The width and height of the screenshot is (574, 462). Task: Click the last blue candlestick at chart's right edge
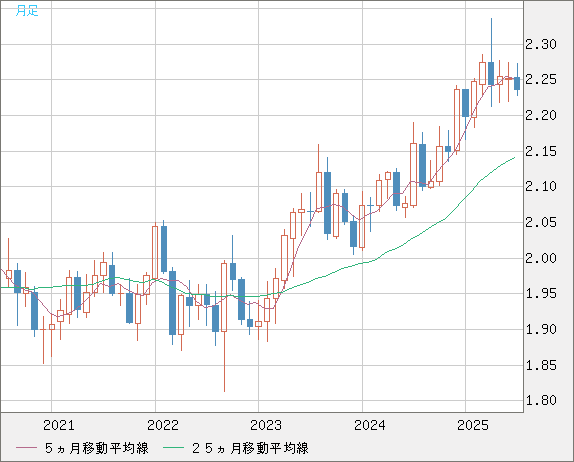[517, 80]
